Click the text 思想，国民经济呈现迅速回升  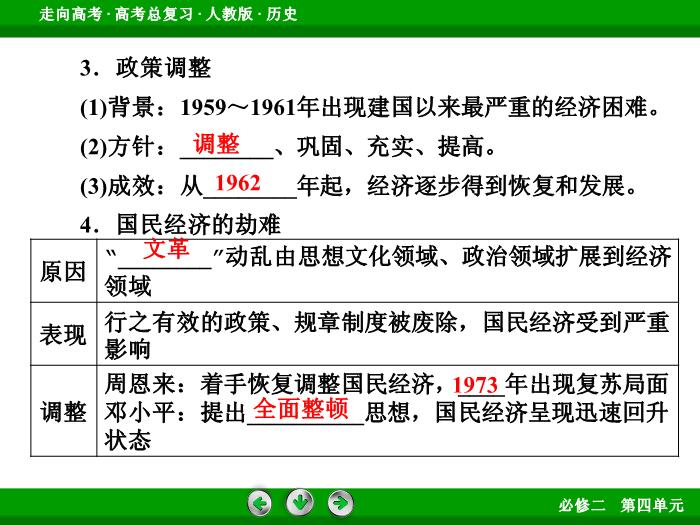click(x=517, y=412)
